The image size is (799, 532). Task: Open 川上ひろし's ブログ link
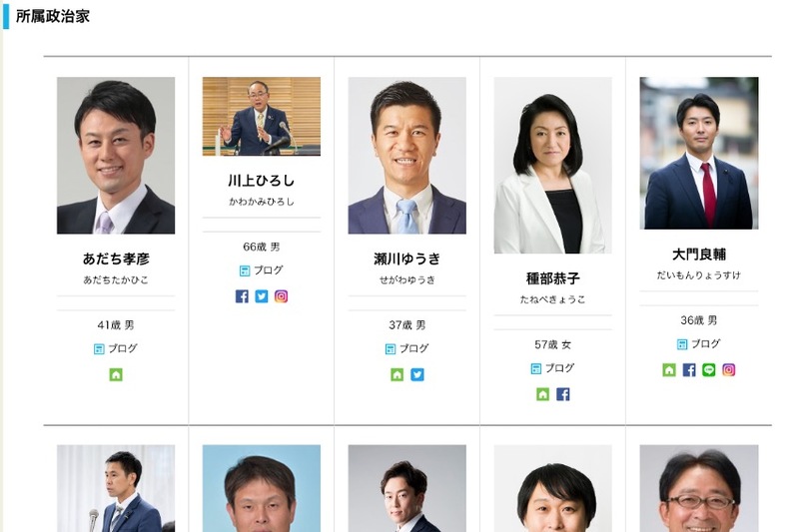click(262, 270)
